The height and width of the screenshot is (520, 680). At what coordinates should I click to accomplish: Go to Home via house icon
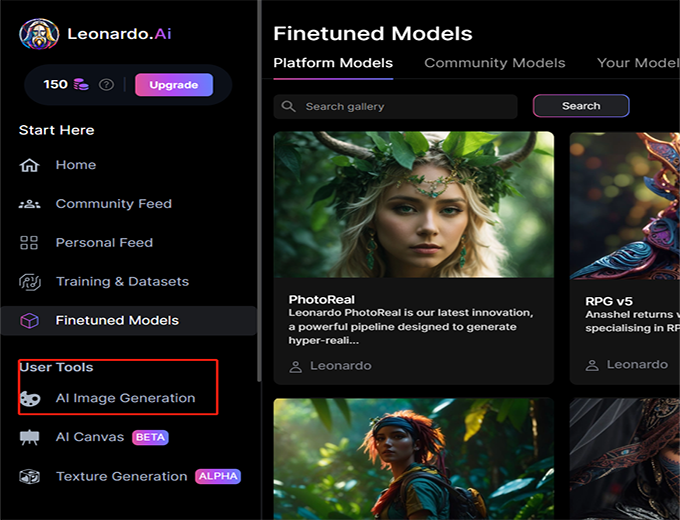pyautogui.click(x=29, y=165)
